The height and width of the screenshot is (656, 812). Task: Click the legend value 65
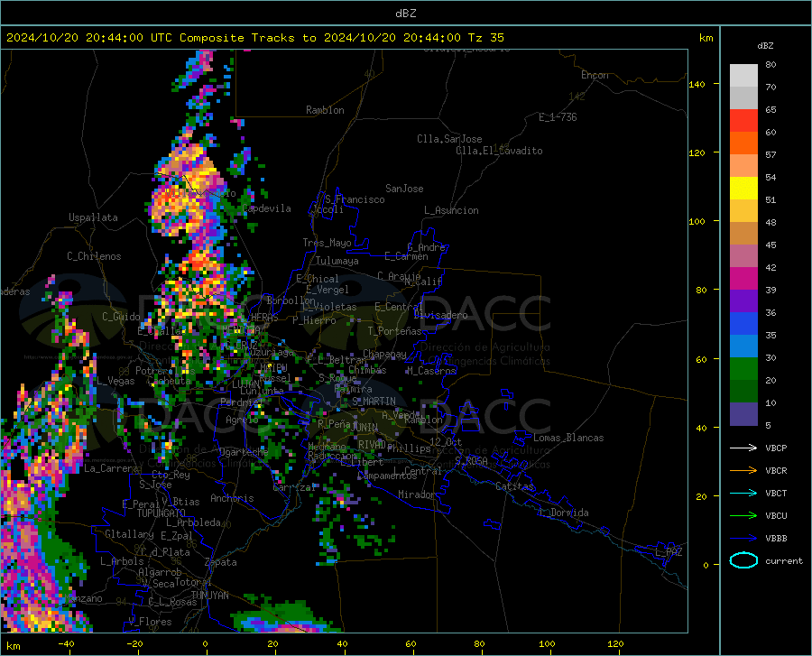pos(770,110)
